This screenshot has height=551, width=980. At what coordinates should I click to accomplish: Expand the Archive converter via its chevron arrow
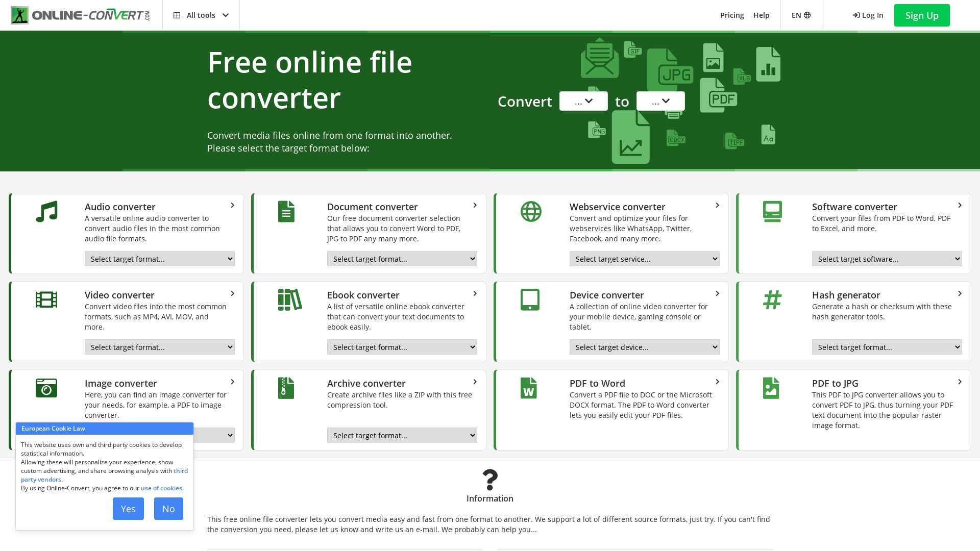click(475, 382)
